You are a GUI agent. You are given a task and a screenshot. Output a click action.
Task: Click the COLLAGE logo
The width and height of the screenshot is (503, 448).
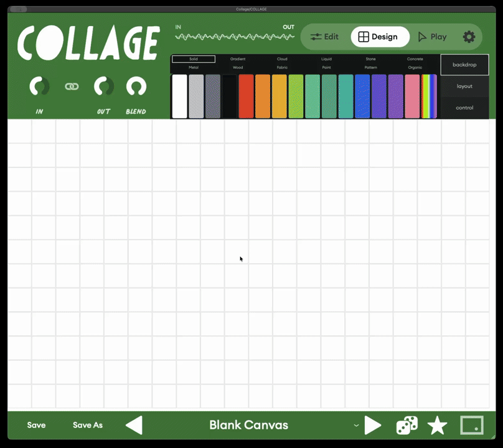coord(88,42)
